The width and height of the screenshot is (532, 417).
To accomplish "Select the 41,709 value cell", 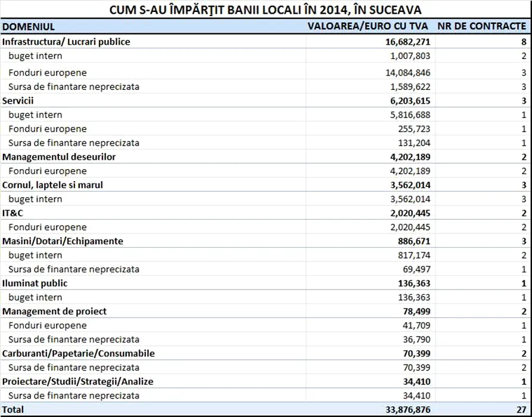I will click(415, 325).
